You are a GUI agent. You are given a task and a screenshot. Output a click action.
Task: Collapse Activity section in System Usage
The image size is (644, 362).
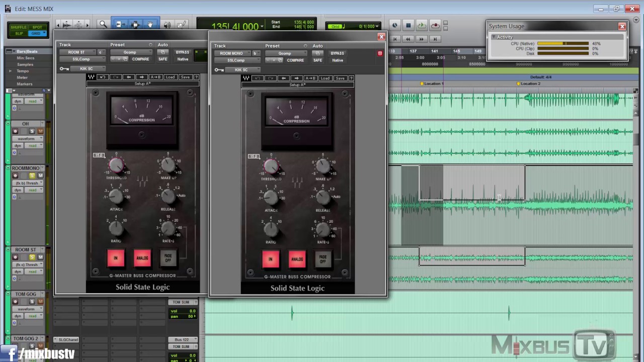[x=494, y=37]
